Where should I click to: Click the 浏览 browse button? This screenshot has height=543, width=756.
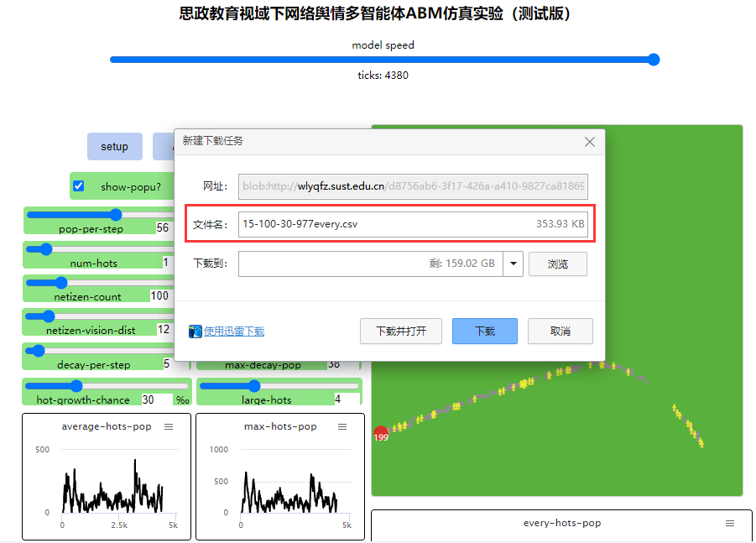point(558,264)
